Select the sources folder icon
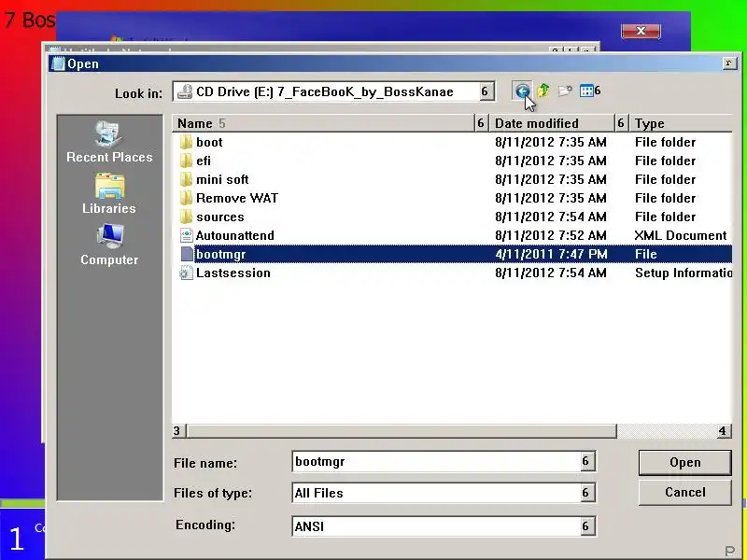This screenshot has height=560, width=747. tap(186, 217)
